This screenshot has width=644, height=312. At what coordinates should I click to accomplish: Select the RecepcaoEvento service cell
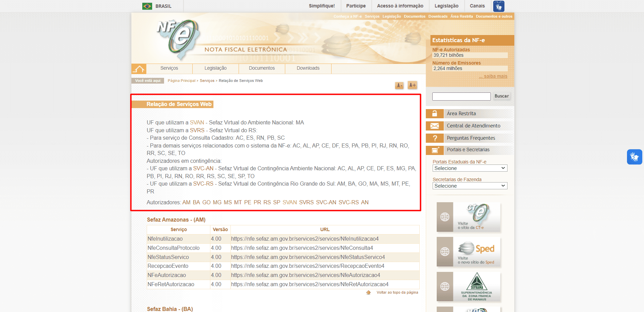pyautogui.click(x=178, y=266)
